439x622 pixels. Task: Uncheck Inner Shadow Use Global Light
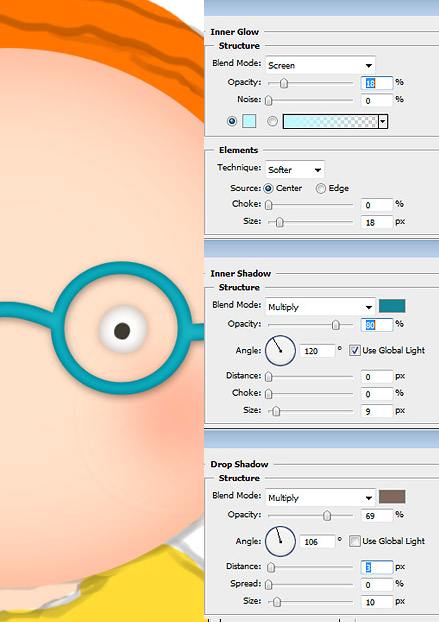pos(355,350)
